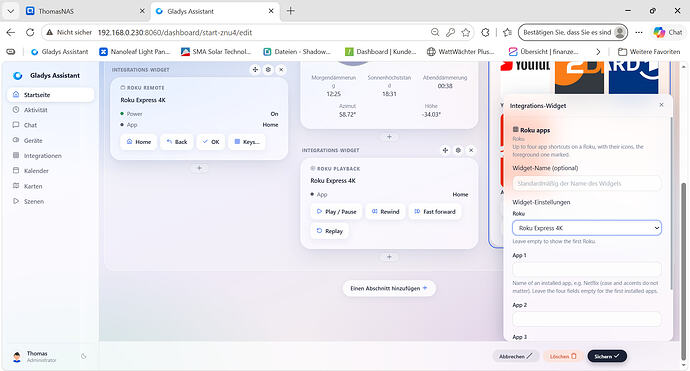Focus the App 1 input field

(587, 269)
